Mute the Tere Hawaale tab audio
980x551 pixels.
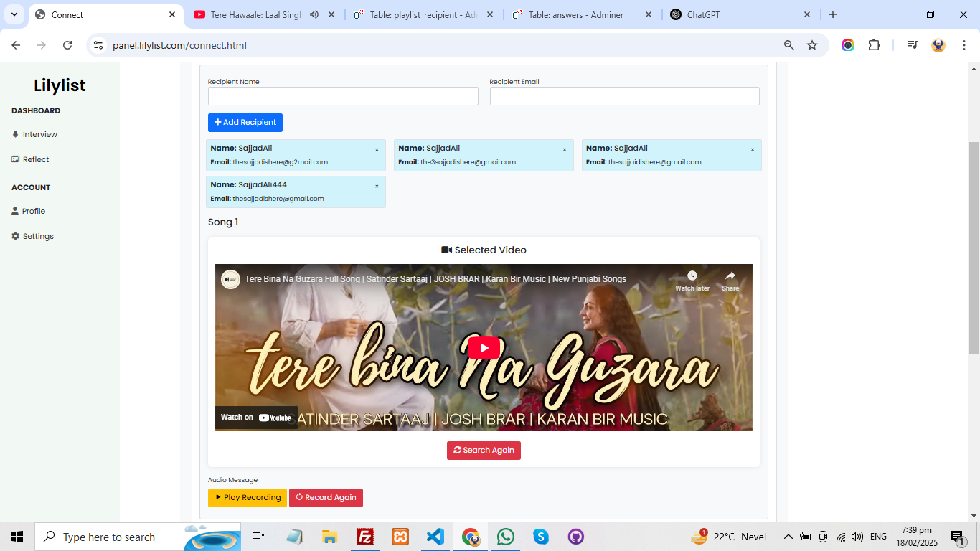tap(314, 14)
